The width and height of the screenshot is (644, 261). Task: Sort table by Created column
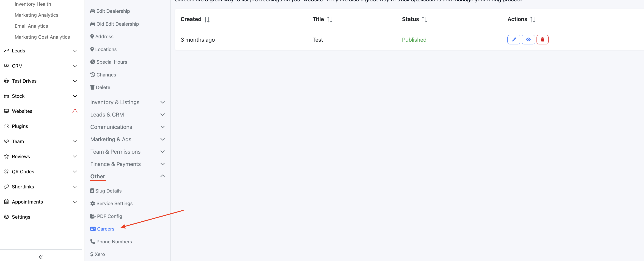(x=207, y=19)
